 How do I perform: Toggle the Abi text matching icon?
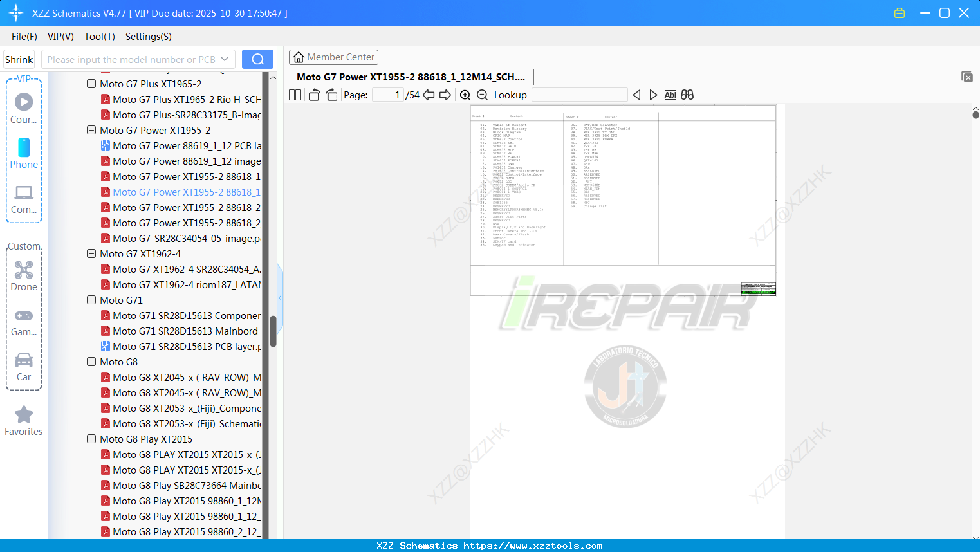[670, 95]
